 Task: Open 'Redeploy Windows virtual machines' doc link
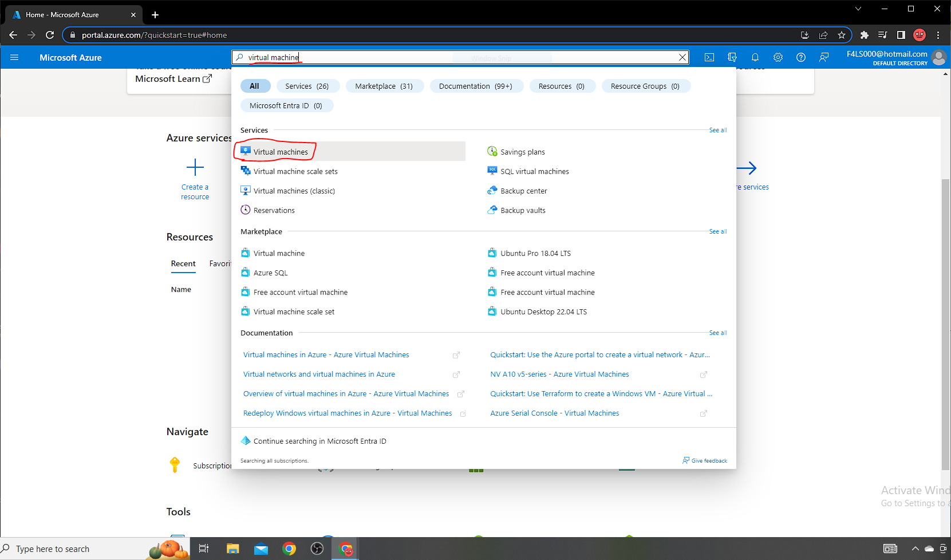coord(348,413)
